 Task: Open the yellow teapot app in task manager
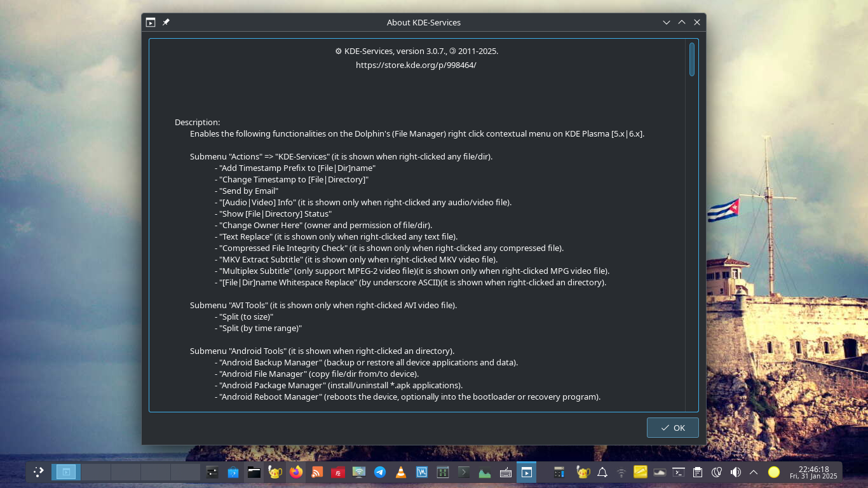point(275,472)
